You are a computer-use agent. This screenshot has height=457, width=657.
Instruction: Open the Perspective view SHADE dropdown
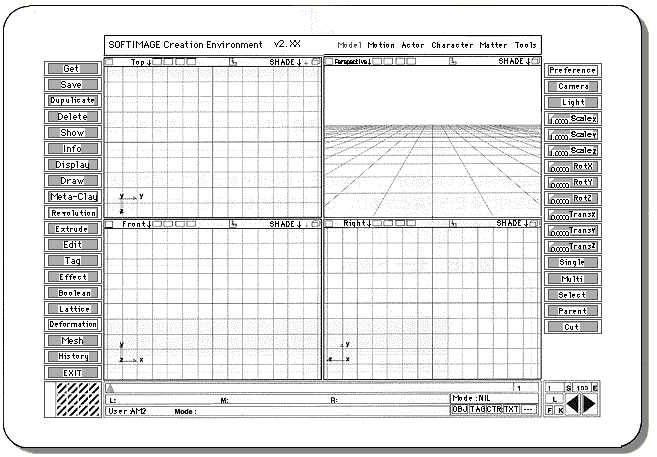point(519,62)
